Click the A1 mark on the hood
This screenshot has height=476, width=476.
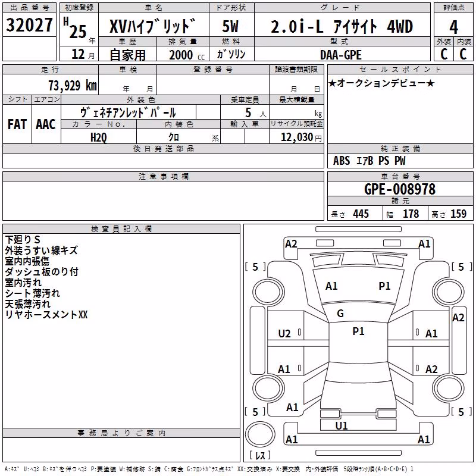pos(331,286)
